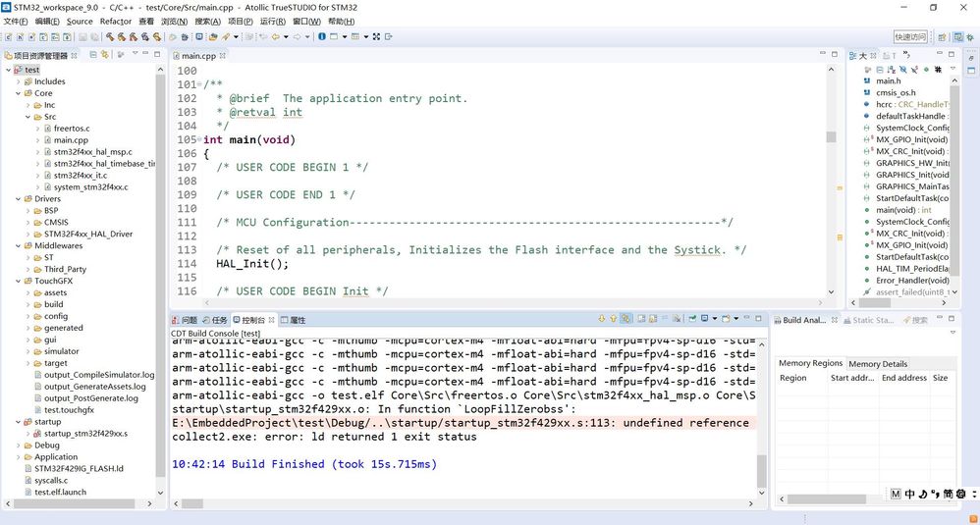980x525 pixels.
Task: Click the debug perspective bug icon at top right
Action: [x=970, y=37]
